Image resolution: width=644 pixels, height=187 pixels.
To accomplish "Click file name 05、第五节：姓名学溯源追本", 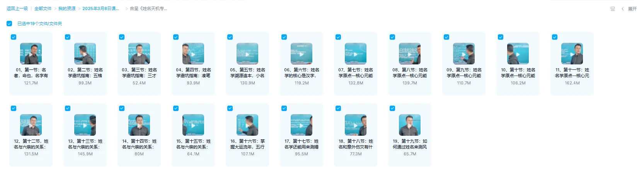I will click(x=247, y=73).
